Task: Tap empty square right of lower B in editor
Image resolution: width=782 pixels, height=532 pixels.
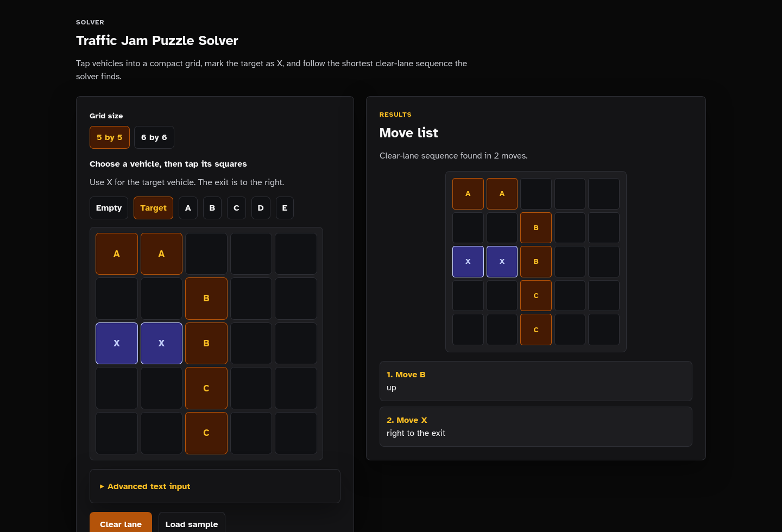Action: pos(251,343)
